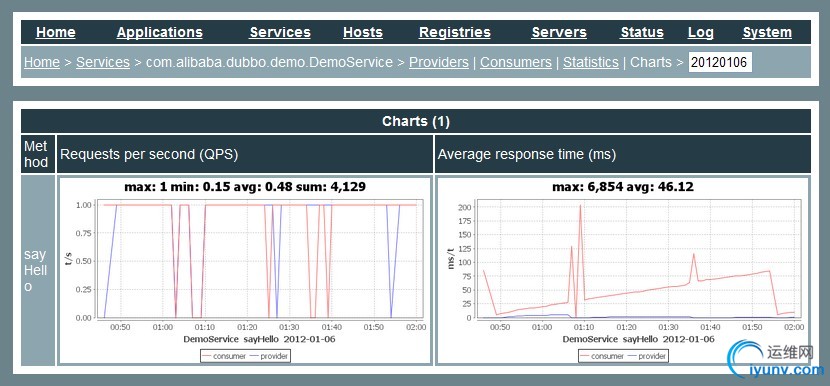Image resolution: width=830 pixels, height=386 pixels.
Task: Open the Registries page
Action: tap(455, 32)
